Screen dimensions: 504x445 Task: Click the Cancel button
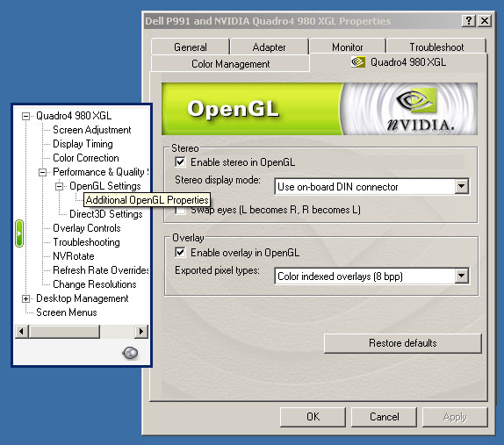click(384, 417)
